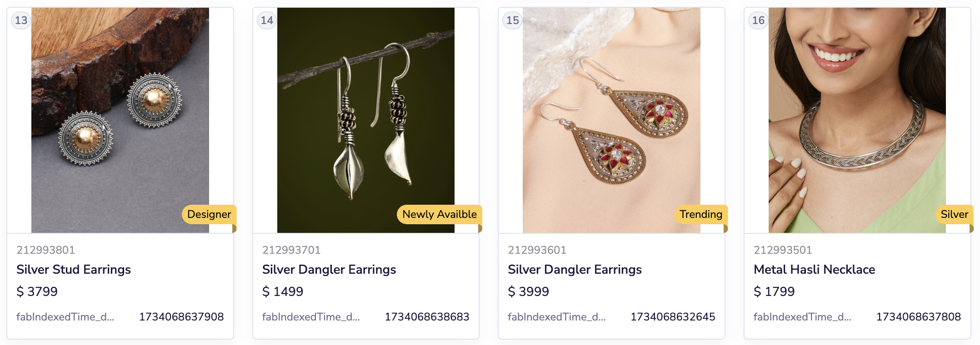The image size is (980, 345).
Task: Click timestamp value 1734068632645
Action: click(x=673, y=317)
